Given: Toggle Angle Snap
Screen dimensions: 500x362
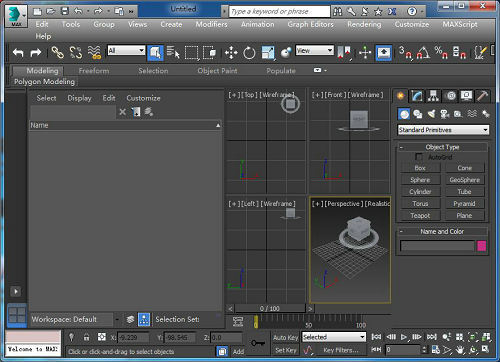Looking at the screenshot, I should (x=424, y=53).
